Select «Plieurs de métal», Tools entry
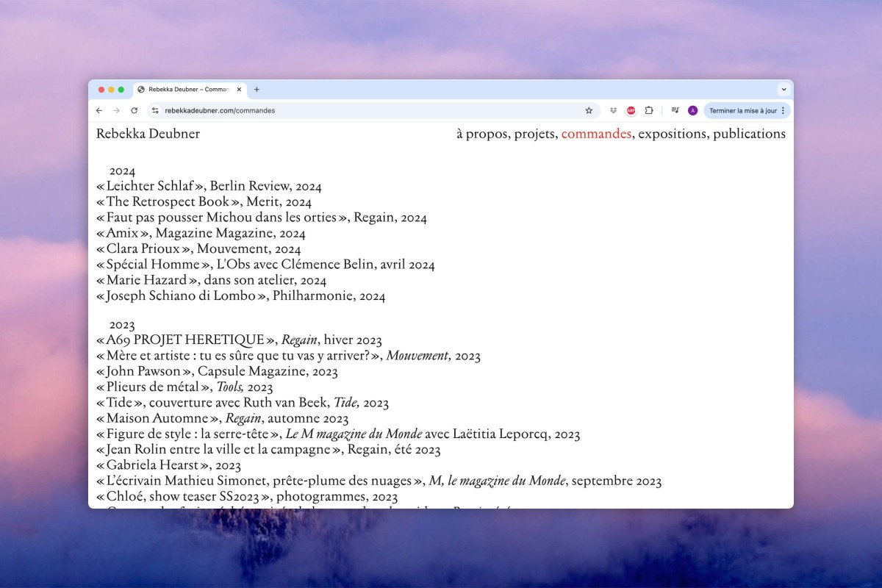This screenshot has height=588, width=882. pyautogui.click(x=184, y=387)
